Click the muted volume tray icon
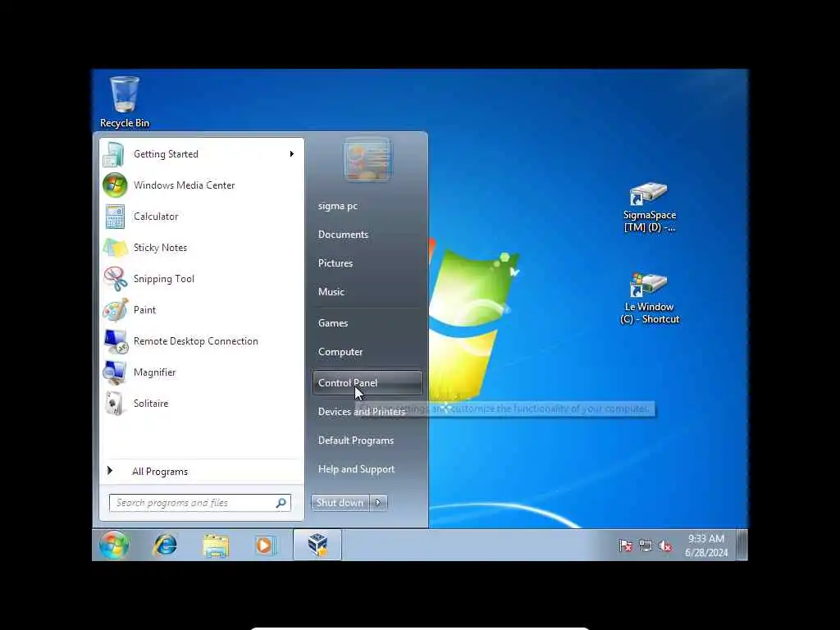 [665, 546]
